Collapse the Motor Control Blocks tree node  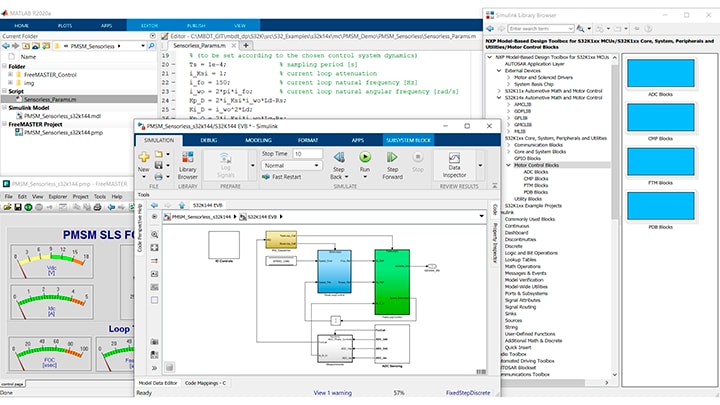pos(507,164)
